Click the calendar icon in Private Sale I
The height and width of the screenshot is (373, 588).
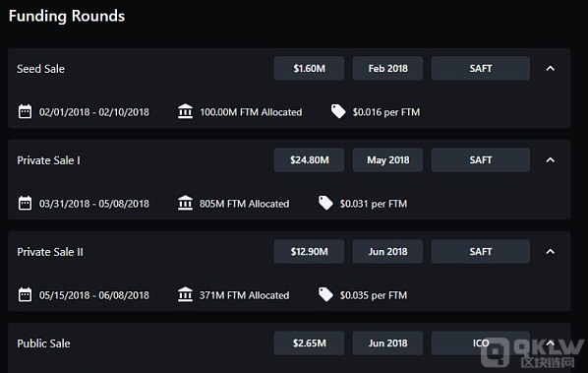coord(26,204)
